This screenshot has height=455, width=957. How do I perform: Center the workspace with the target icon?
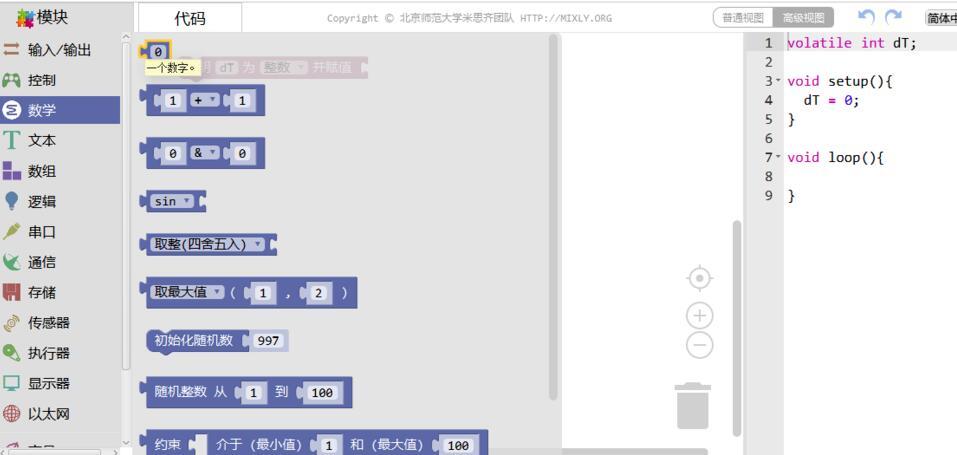coord(699,278)
